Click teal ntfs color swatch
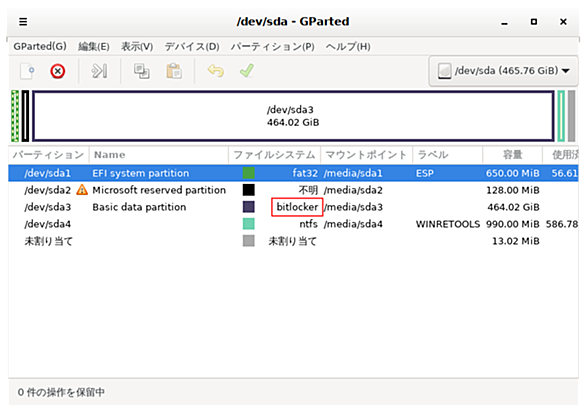 (249, 224)
